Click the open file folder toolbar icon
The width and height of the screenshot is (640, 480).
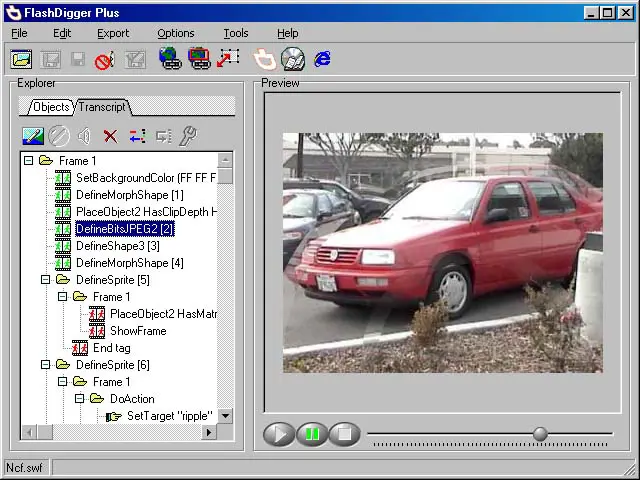click(21, 60)
